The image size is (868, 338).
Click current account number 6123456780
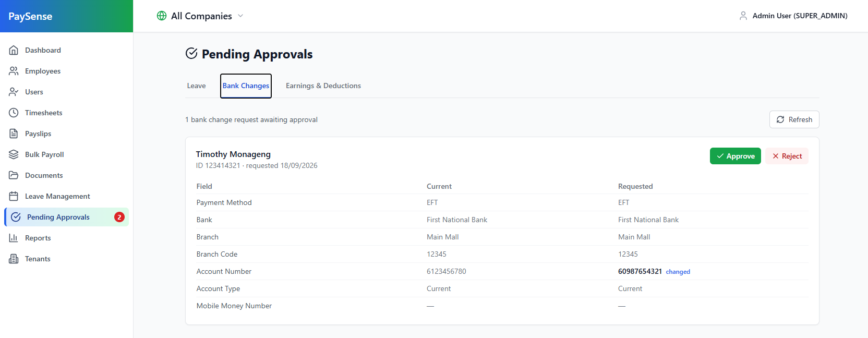click(x=446, y=271)
